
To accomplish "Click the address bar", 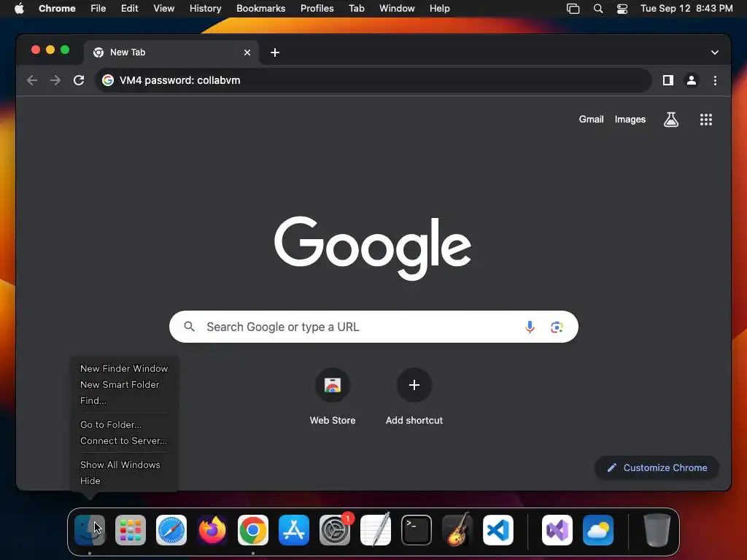I will (373, 80).
